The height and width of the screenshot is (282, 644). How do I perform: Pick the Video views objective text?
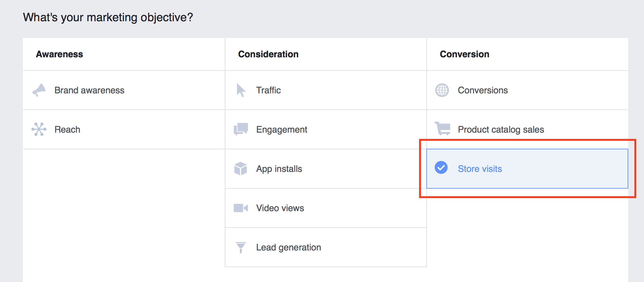point(280,208)
